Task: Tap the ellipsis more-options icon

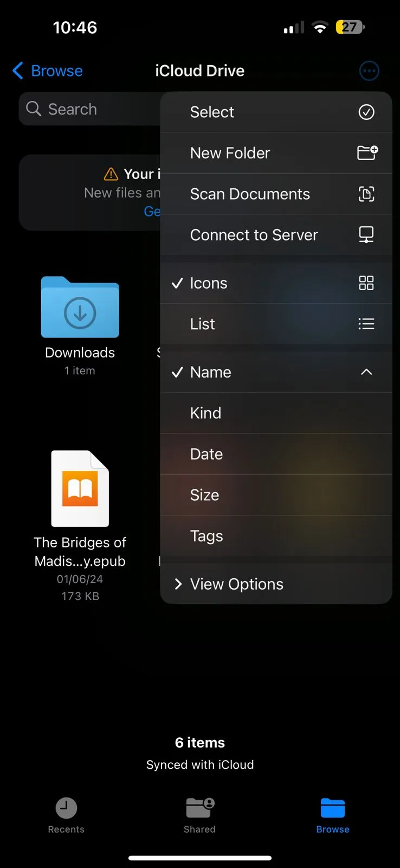Action: 369,71
